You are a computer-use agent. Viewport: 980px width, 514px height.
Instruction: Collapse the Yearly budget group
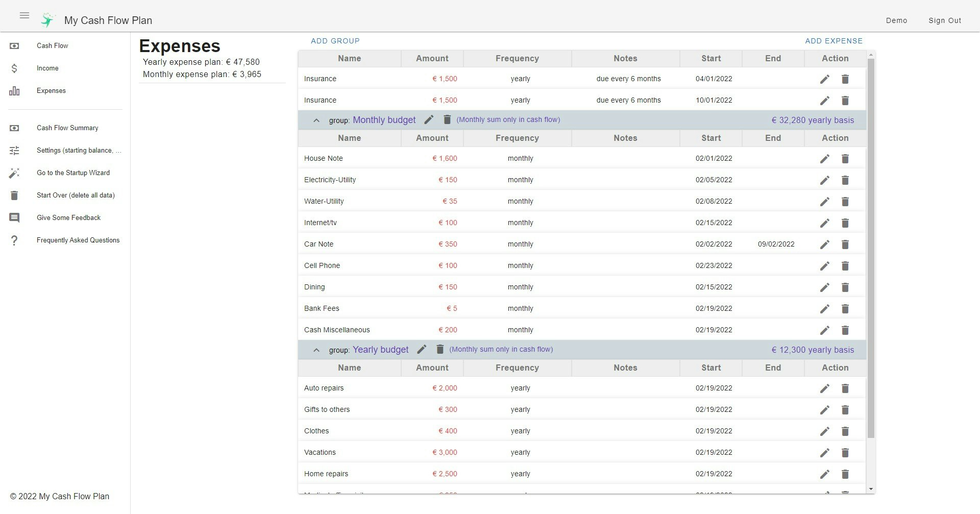pos(316,350)
